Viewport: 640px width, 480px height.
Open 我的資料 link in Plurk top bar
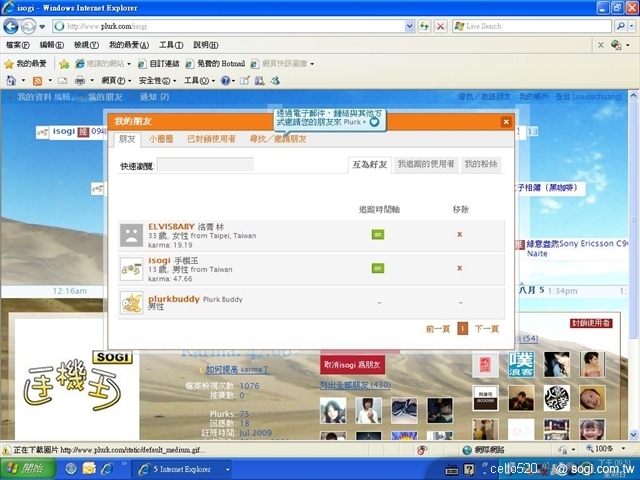pos(34,97)
